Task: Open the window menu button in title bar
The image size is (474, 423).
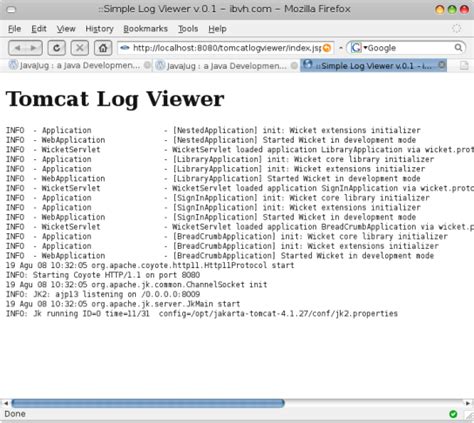Action: pyautogui.click(x=11, y=10)
